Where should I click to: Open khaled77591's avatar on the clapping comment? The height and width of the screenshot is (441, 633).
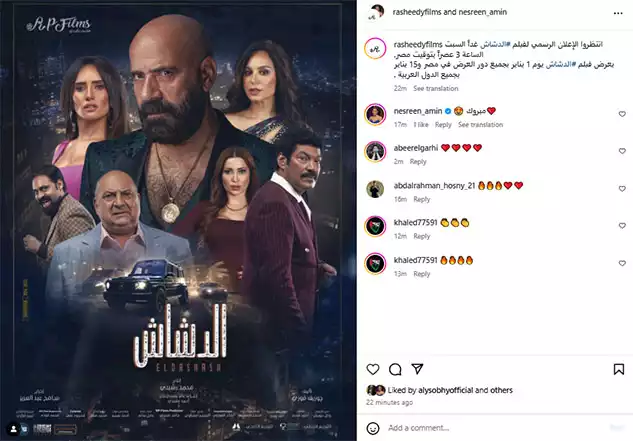(375, 226)
